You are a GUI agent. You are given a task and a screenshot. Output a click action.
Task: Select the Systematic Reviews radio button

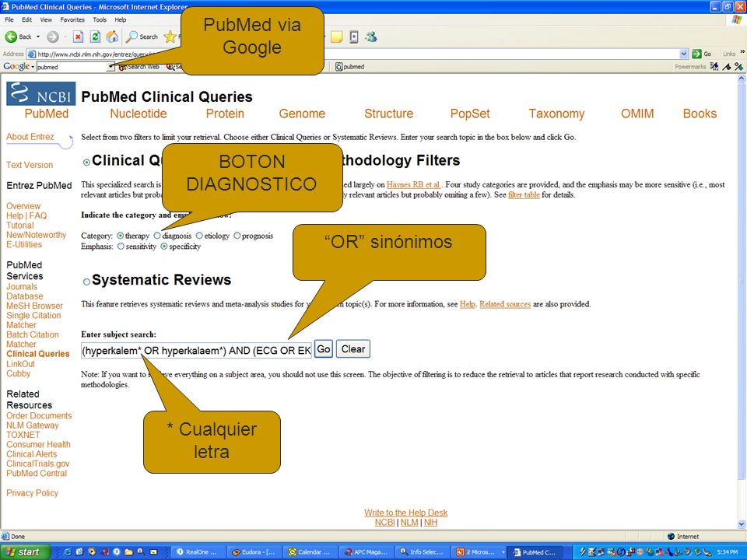(86, 282)
